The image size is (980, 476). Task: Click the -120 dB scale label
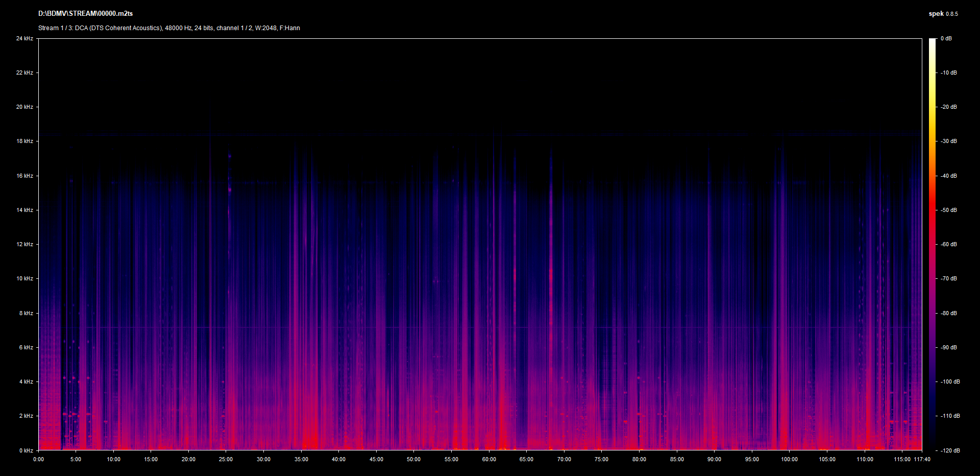pos(950,450)
